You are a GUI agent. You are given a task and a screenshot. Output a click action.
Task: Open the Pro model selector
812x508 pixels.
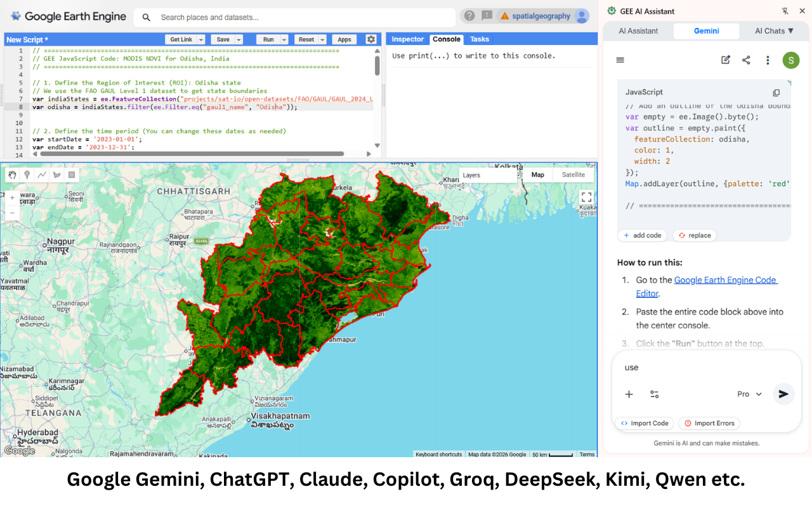pos(749,394)
